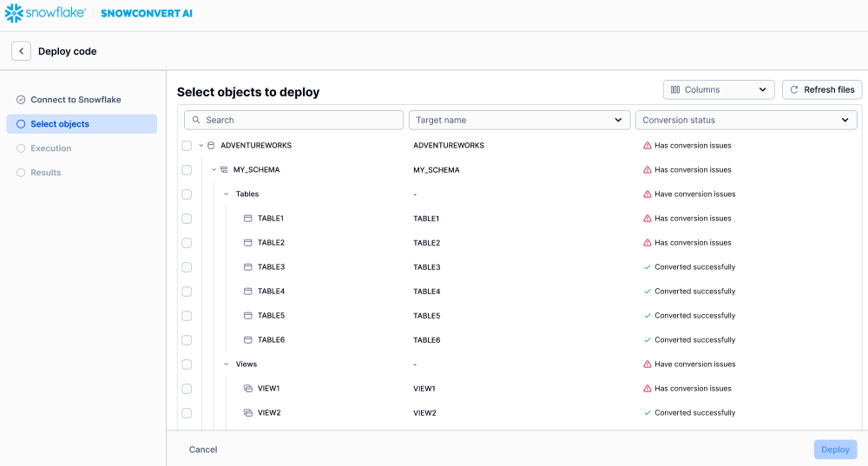The image size is (868, 466).
Task: Click the back arrow beside Deploy code
Action: click(x=21, y=51)
